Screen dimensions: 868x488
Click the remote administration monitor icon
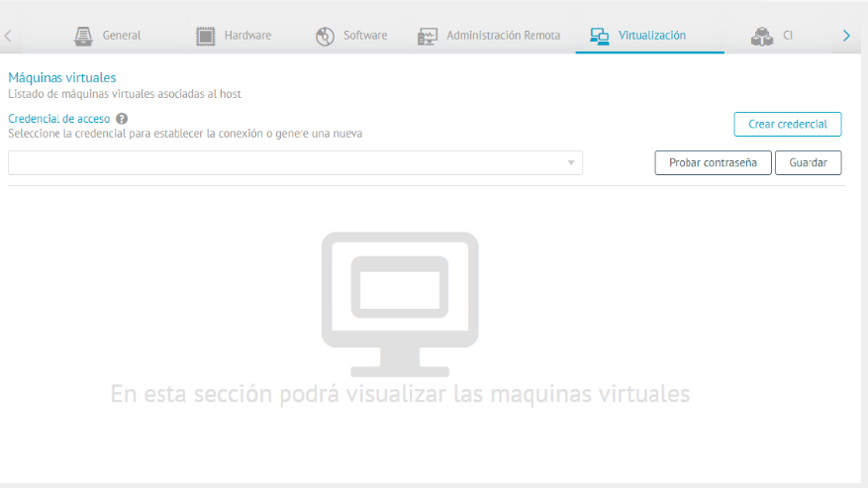[428, 37]
